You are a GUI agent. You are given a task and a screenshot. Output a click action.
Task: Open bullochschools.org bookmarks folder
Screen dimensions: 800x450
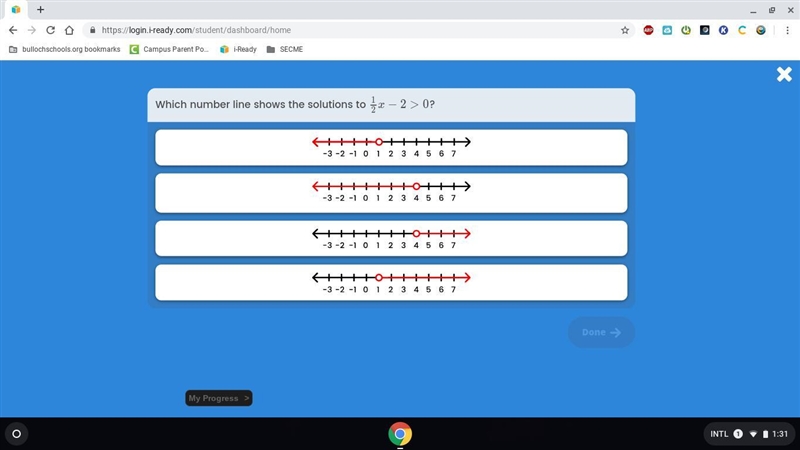pyautogui.click(x=65, y=49)
